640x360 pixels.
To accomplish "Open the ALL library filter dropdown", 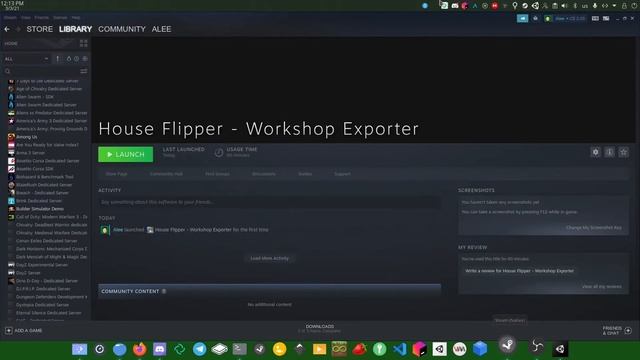I will 26,59.
